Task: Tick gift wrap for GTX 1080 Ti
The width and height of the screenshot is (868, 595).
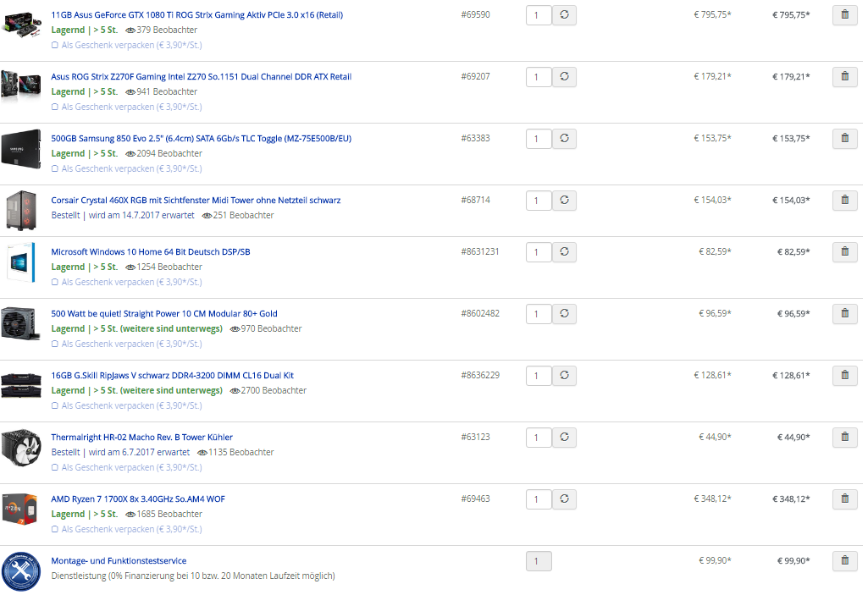Action: tap(55, 46)
